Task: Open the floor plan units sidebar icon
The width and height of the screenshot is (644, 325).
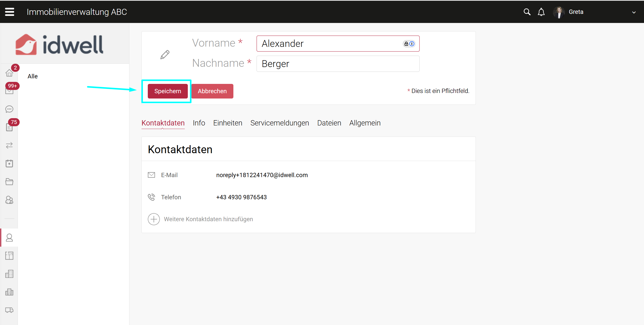Action: (9, 256)
